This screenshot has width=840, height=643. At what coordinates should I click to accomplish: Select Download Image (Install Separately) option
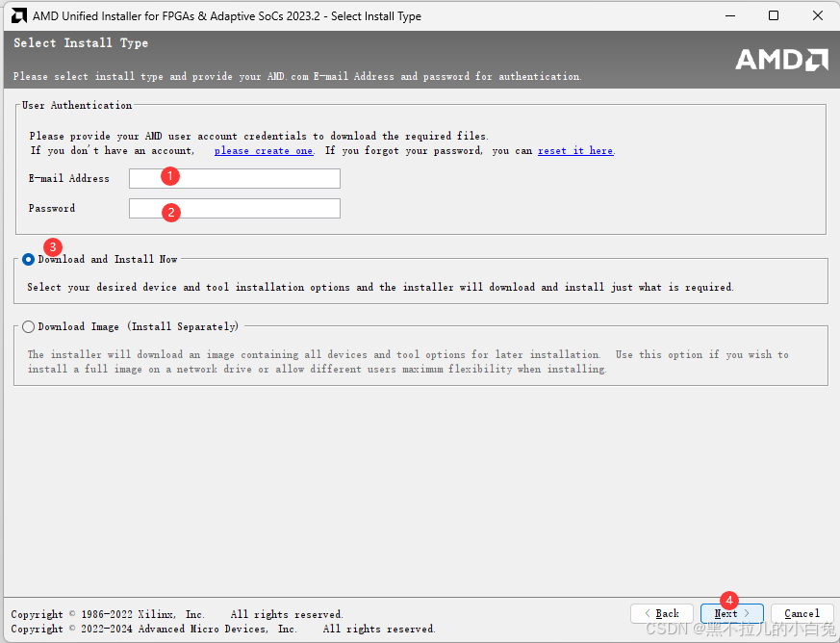[29, 327]
